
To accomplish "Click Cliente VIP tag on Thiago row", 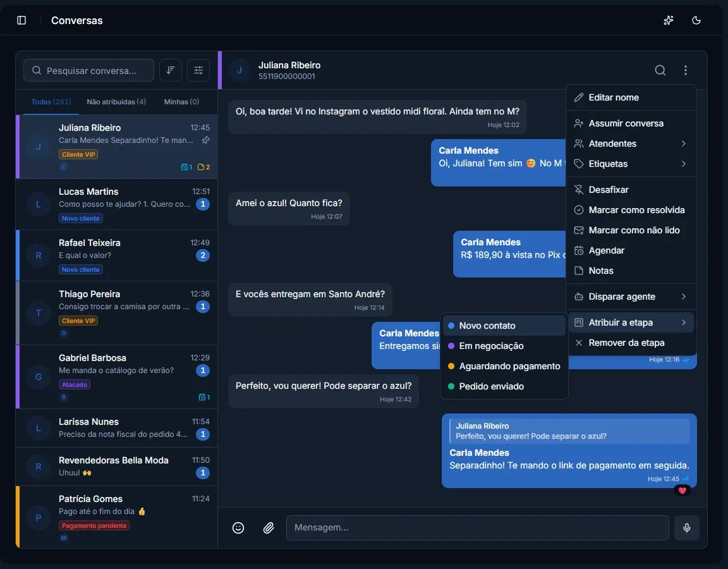I will [x=78, y=321].
